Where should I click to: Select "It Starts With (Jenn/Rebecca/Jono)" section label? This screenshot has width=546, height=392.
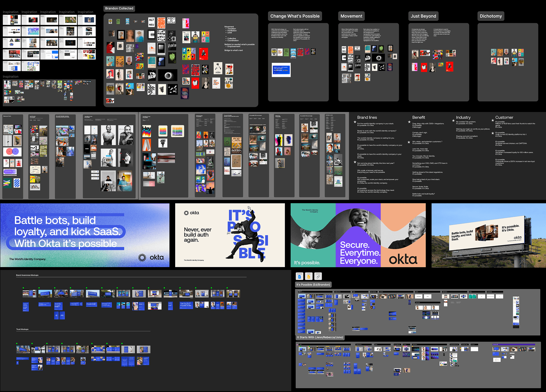(320, 337)
